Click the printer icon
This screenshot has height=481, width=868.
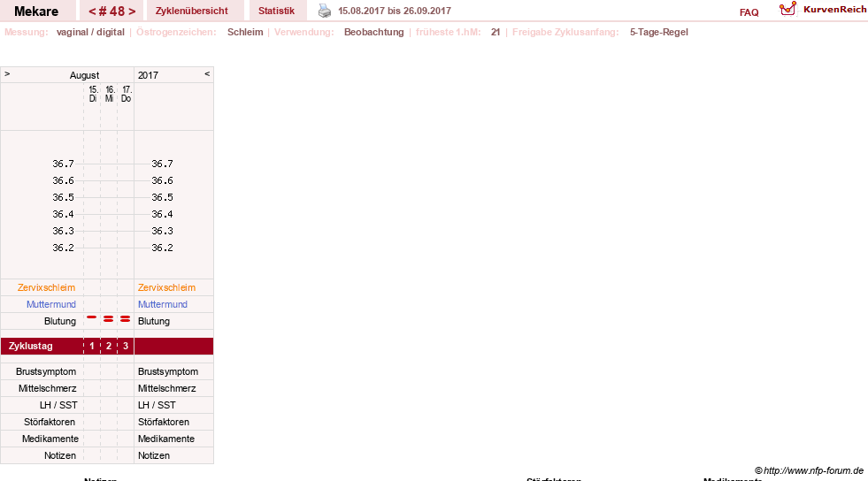coord(325,11)
